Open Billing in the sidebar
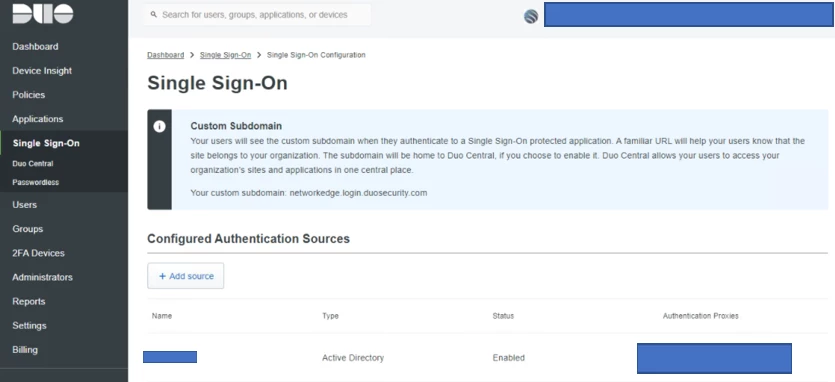The width and height of the screenshot is (835, 382). 25,350
